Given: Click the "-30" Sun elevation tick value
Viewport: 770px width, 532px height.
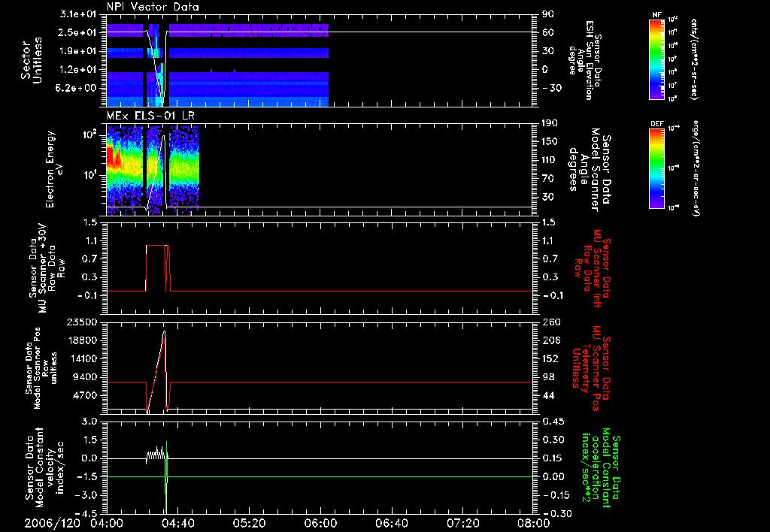Looking at the screenshot, I should 552,88.
